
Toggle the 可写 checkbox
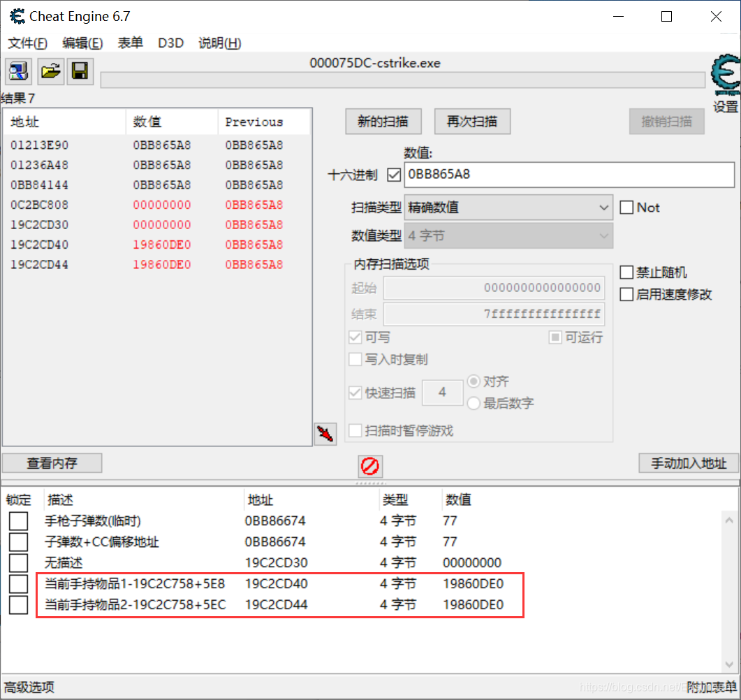[x=355, y=337]
